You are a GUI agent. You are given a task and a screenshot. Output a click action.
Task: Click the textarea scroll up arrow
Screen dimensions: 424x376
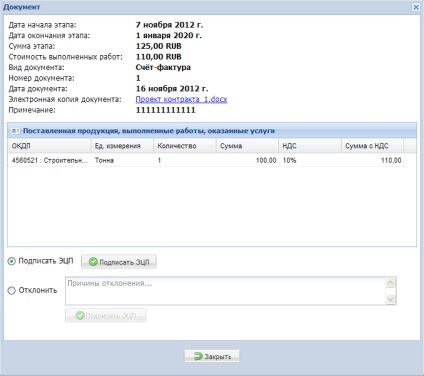pyautogui.click(x=390, y=283)
